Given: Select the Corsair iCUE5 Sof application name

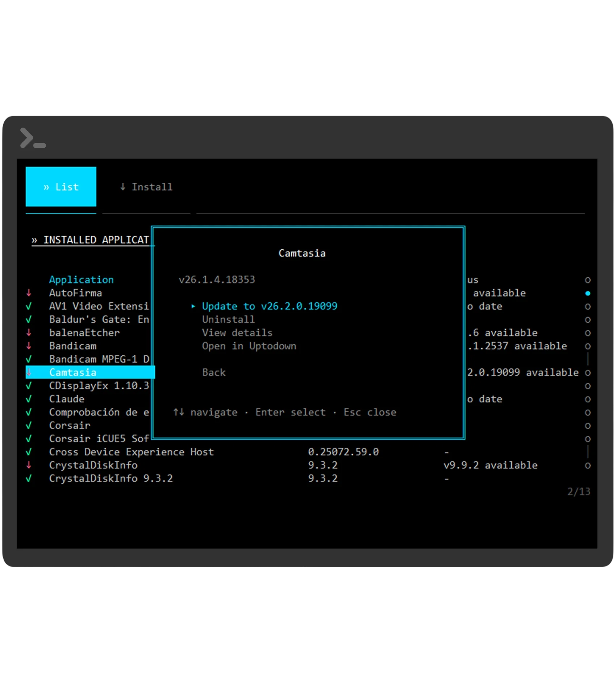Looking at the screenshot, I should 99,438.
